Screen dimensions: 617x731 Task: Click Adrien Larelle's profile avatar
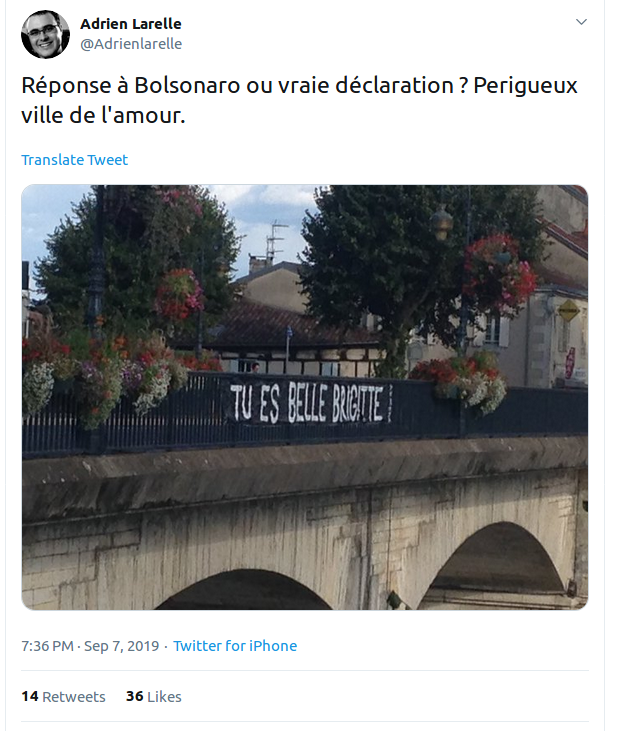[x=45, y=34]
